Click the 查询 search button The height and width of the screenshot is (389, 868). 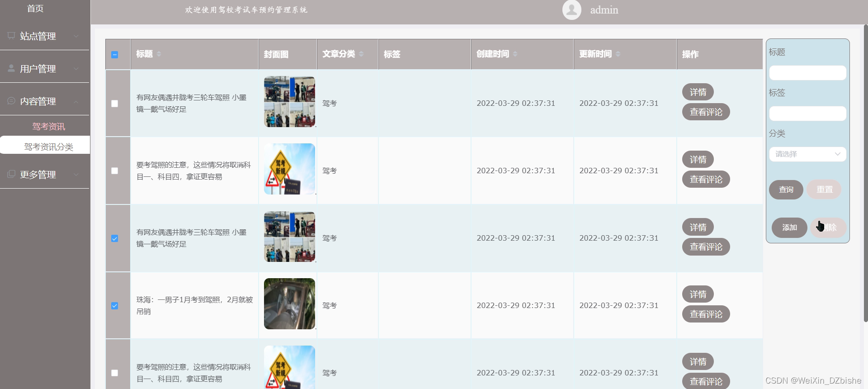click(x=786, y=190)
